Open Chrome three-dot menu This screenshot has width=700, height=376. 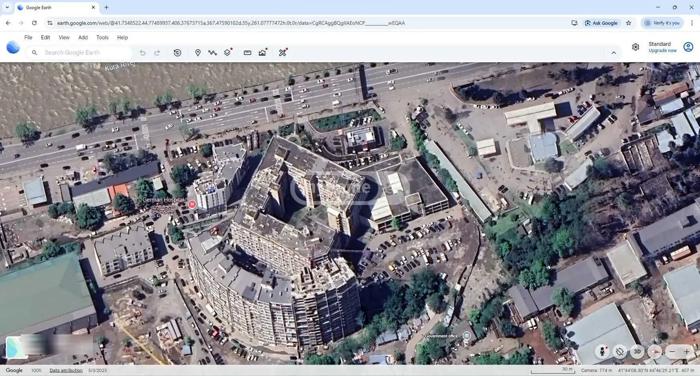click(692, 23)
